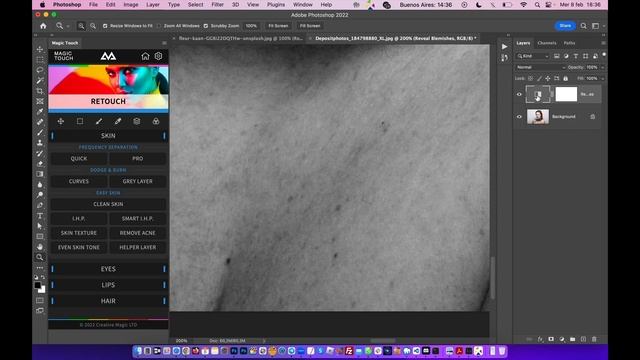
Task: Select the Eyedropper tool
Action: (40, 111)
